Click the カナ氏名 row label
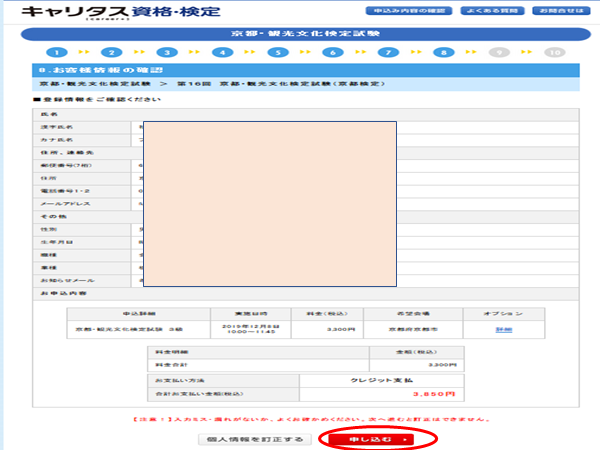The image size is (600, 450). 57,140
